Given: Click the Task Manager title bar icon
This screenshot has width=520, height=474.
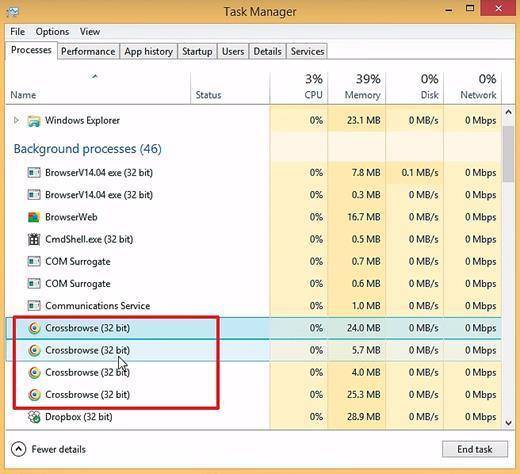Looking at the screenshot, I should point(12,12).
